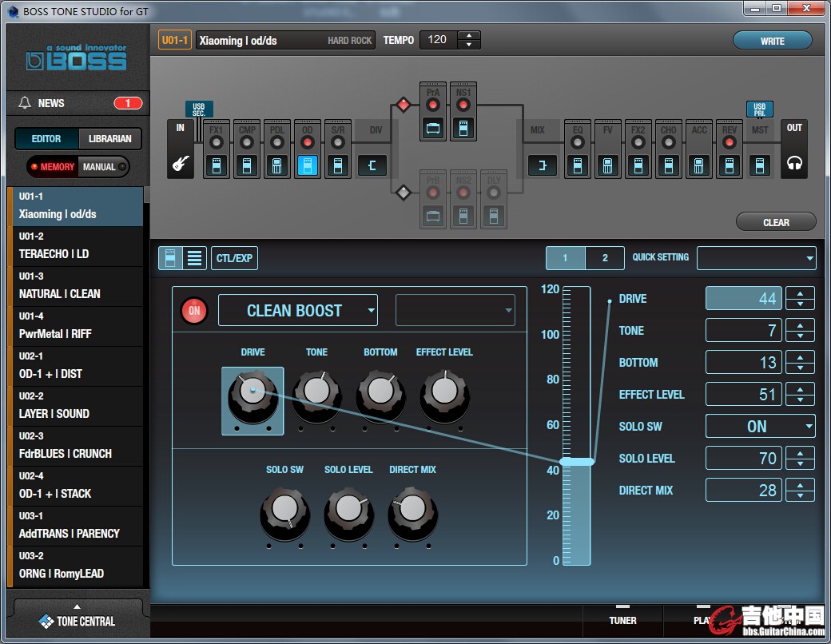Switch to single pedal view icon

[x=170, y=258]
